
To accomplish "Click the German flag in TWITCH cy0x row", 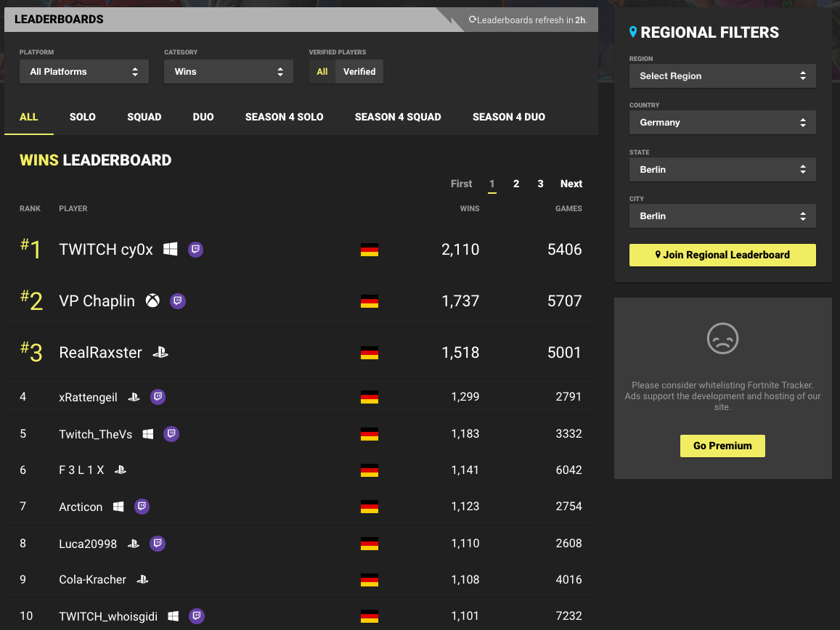I will pos(370,250).
